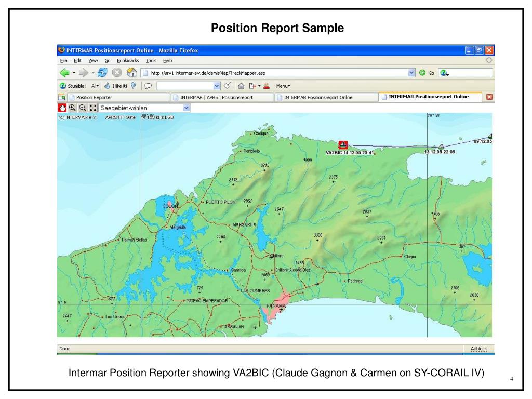
Task: Click the Gamboa label on the map
Action: tap(238, 270)
